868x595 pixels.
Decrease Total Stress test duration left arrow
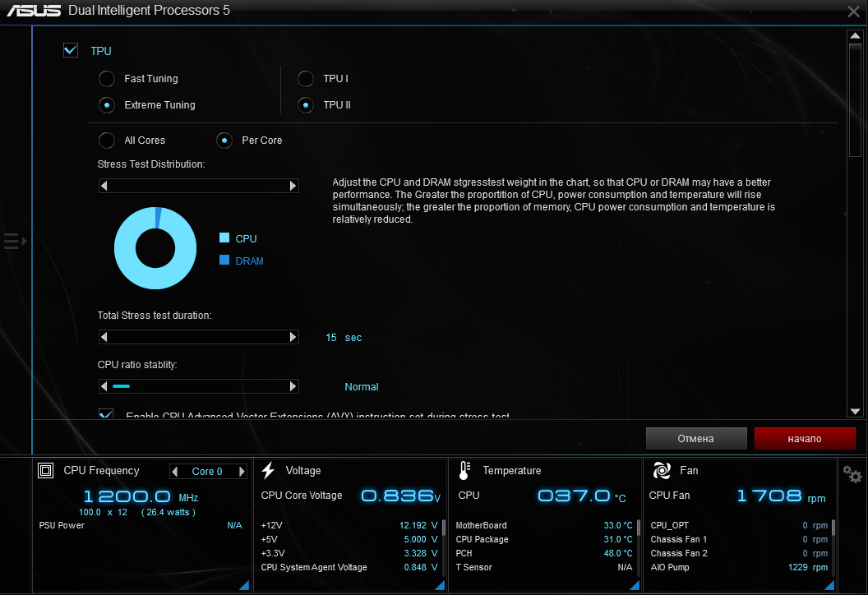104,337
